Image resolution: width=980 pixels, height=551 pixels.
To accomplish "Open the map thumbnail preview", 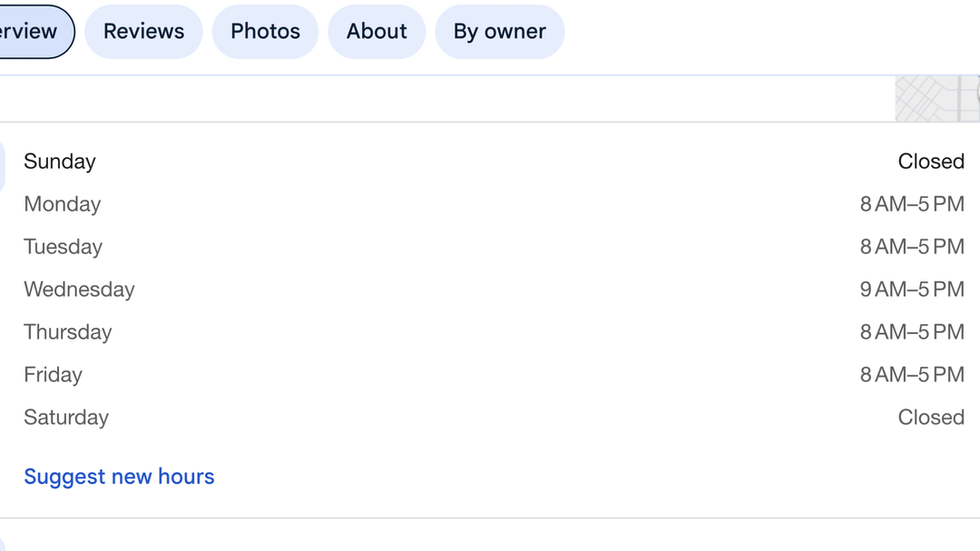I will click(x=937, y=99).
